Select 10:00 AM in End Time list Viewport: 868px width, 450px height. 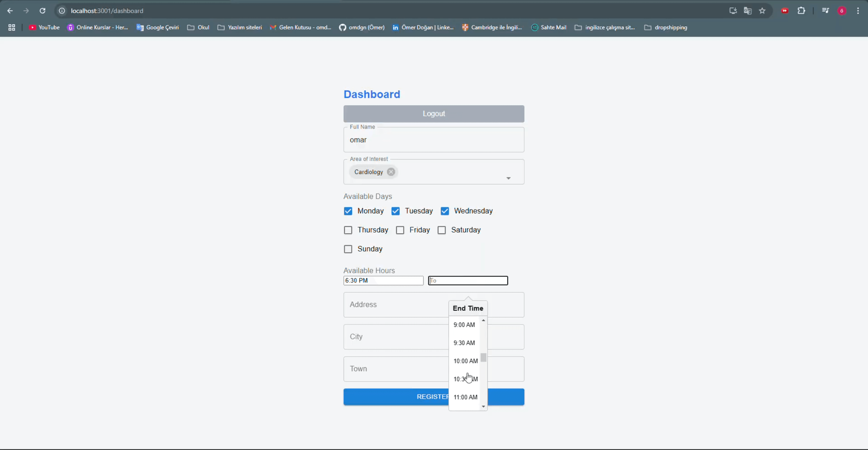(x=465, y=361)
